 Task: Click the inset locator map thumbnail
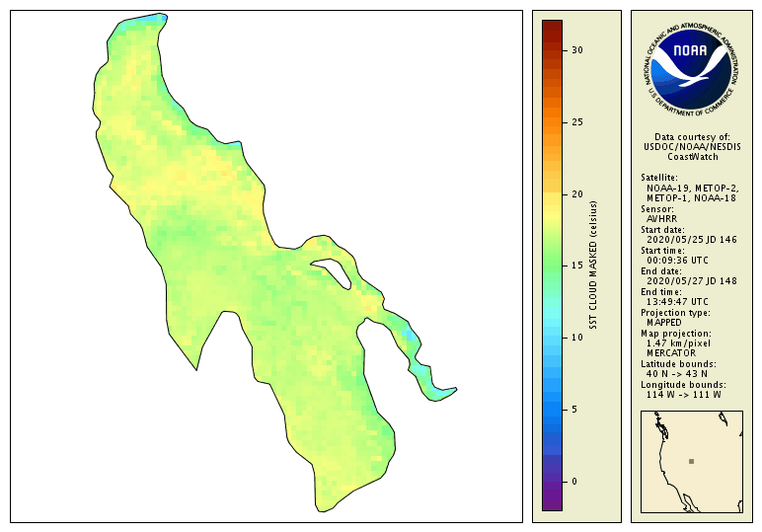point(692,462)
